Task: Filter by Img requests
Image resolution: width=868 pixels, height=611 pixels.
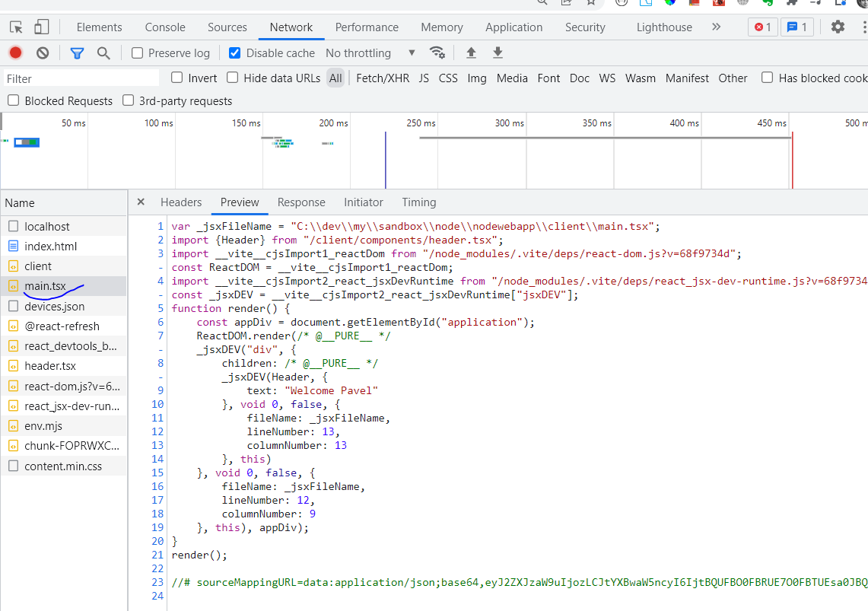Action: (x=477, y=78)
